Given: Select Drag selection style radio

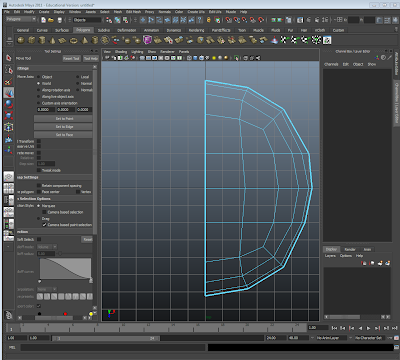Looking at the screenshot, I should pos(39,219).
